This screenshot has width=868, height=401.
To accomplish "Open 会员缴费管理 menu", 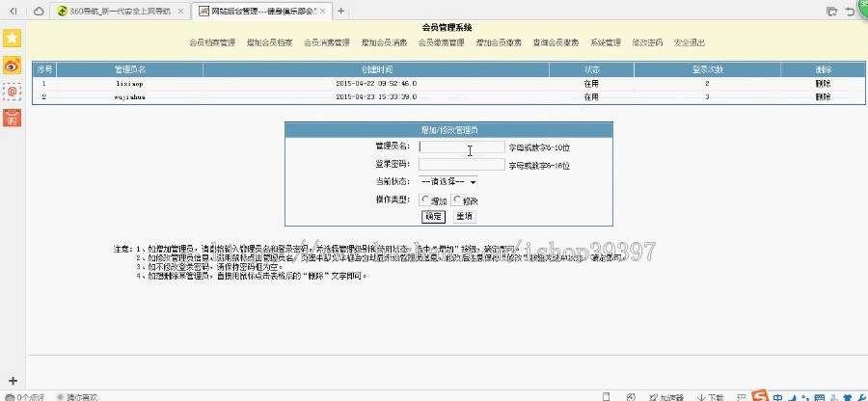I will click(x=441, y=42).
